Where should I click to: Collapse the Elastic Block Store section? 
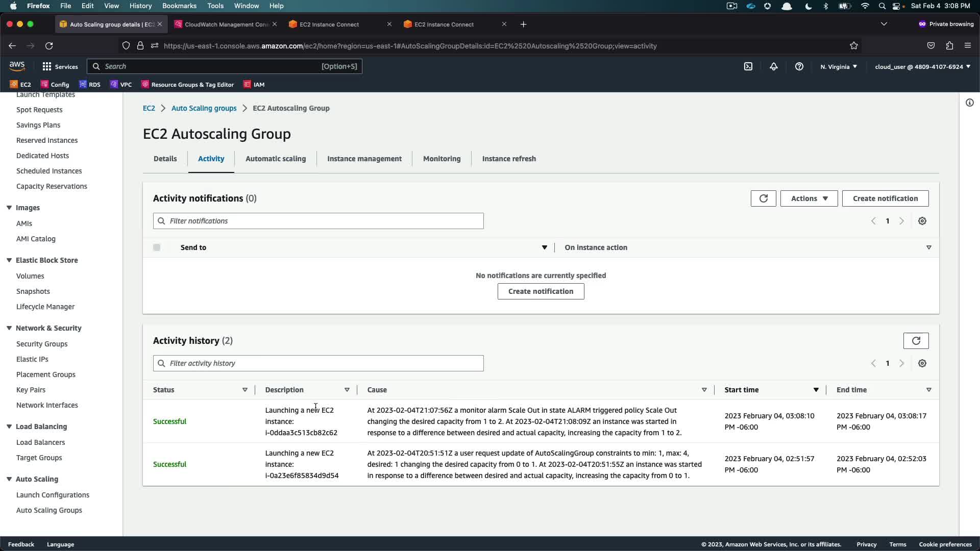coord(9,260)
